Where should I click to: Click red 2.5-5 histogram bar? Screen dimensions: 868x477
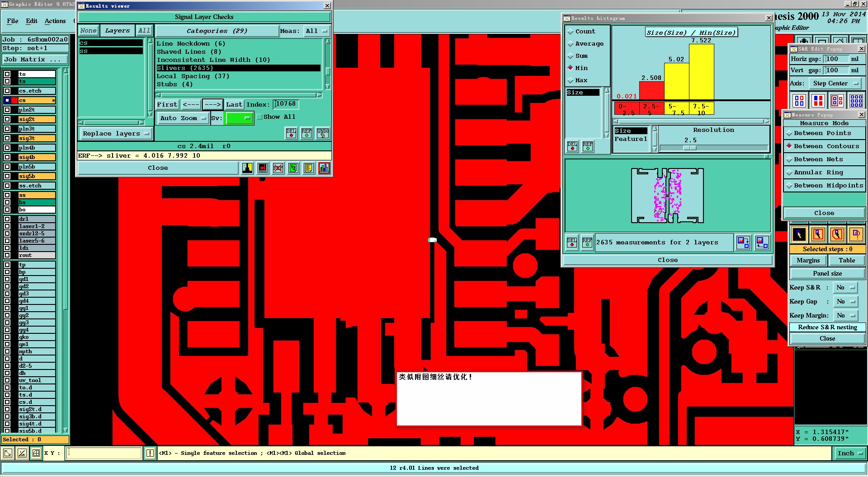point(651,90)
